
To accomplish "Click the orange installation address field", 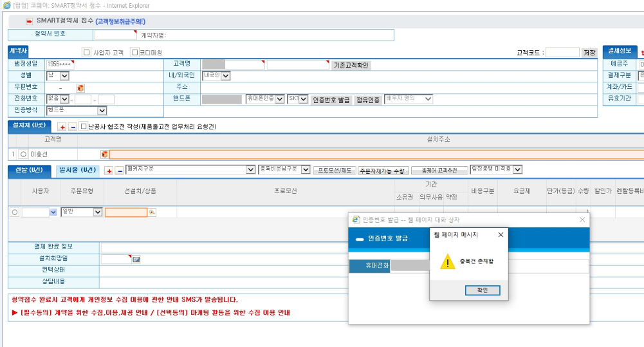I will pyautogui.click(x=376, y=155).
